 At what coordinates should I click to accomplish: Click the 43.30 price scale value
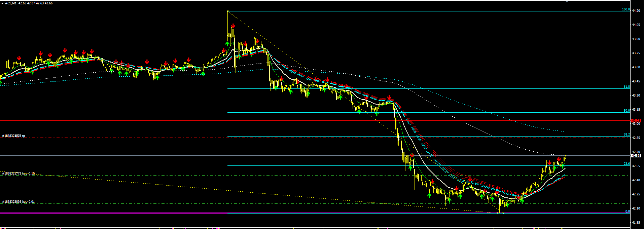[x=636, y=96]
